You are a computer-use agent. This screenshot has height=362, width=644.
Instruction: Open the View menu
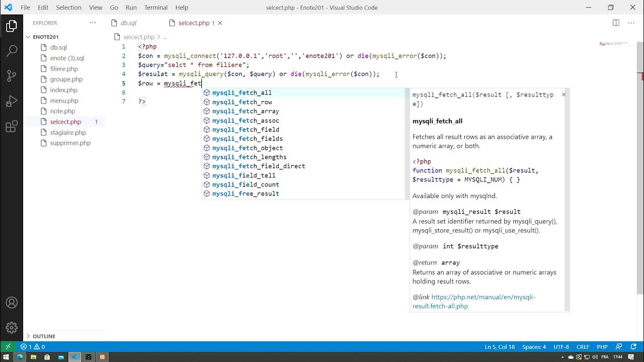[x=96, y=8]
